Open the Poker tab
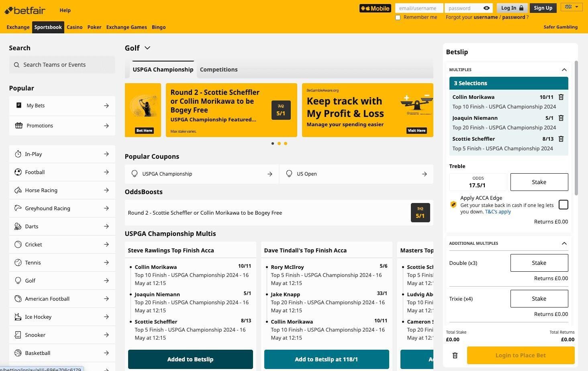Screen dimensions: 588x371 (x=94, y=27)
